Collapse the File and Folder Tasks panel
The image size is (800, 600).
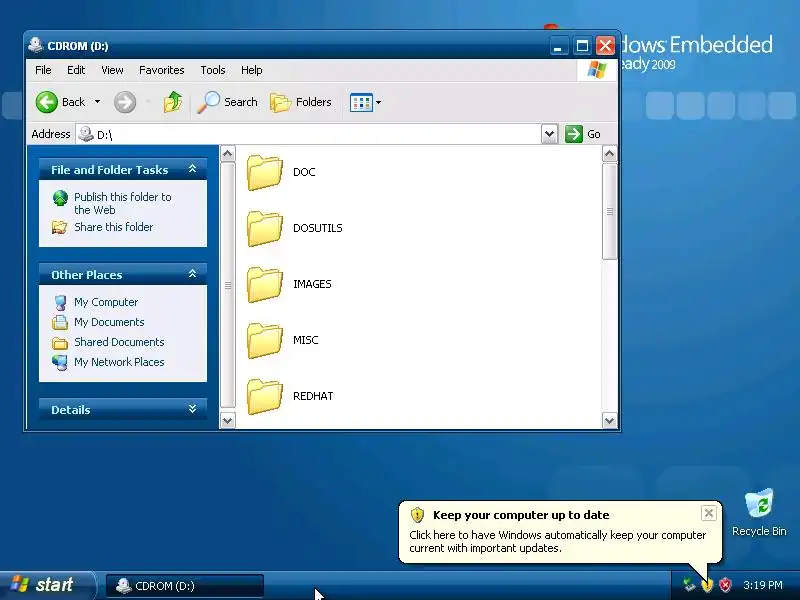point(192,169)
